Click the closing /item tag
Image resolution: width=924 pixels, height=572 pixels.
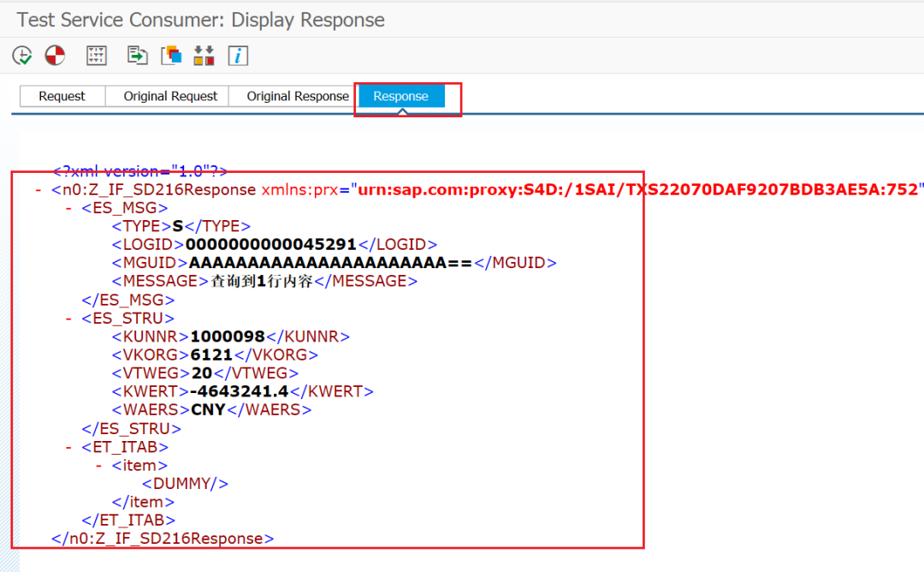click(x=143, y=502)
